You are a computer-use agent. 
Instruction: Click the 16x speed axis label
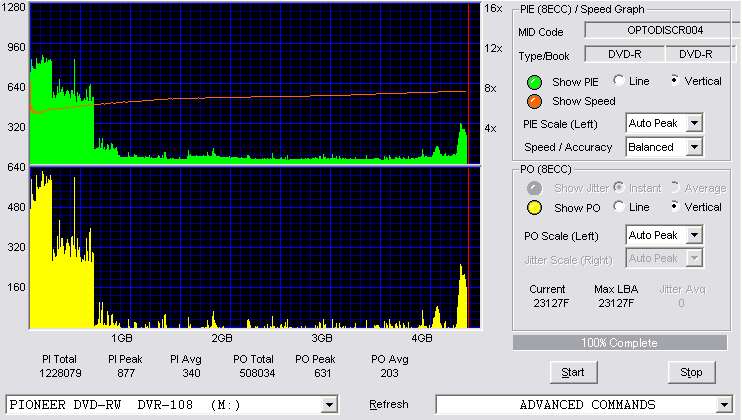[493, 9]
